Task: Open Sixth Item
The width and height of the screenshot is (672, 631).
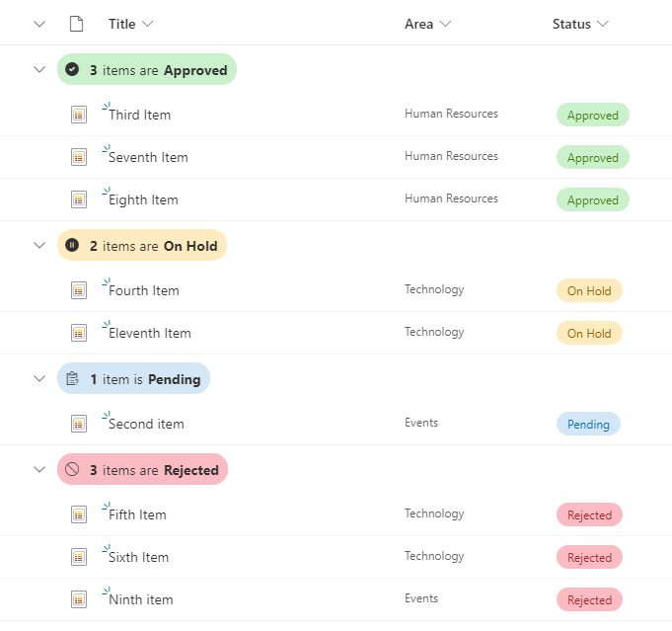Action: [138, 557]
